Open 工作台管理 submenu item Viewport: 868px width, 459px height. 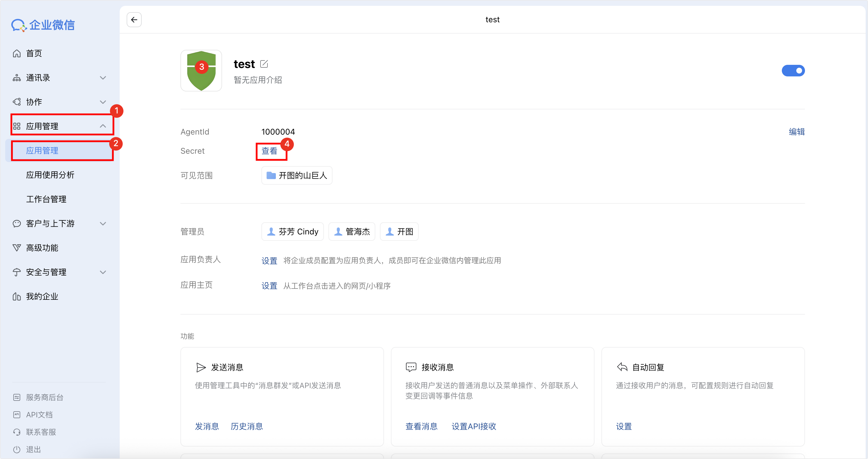pyautogui.click(x=46, y=199)
